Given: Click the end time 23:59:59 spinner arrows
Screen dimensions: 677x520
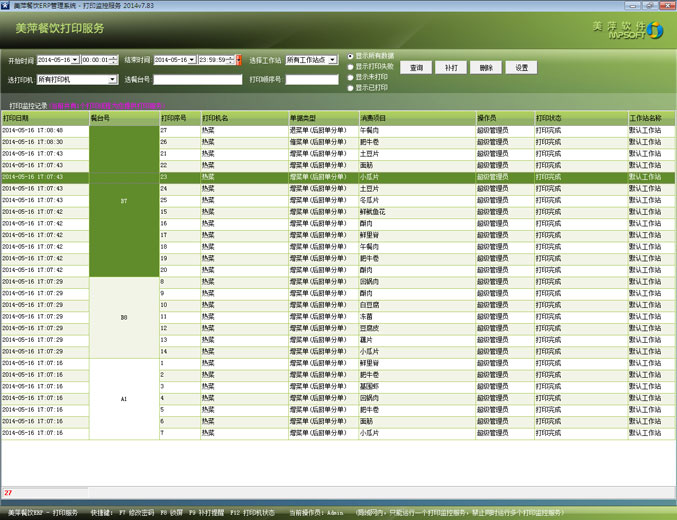Looking at the screenshot, I should click(x=231, y=60).
